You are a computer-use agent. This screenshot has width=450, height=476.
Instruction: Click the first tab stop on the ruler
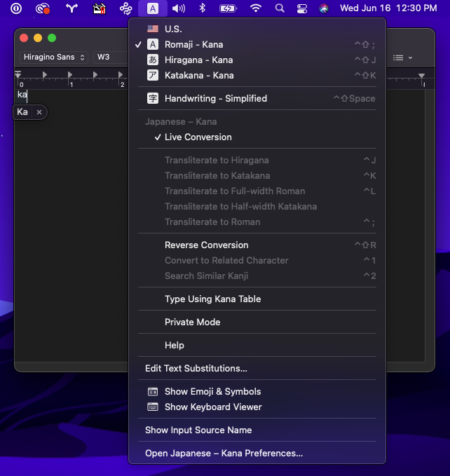tap(45, 75)
